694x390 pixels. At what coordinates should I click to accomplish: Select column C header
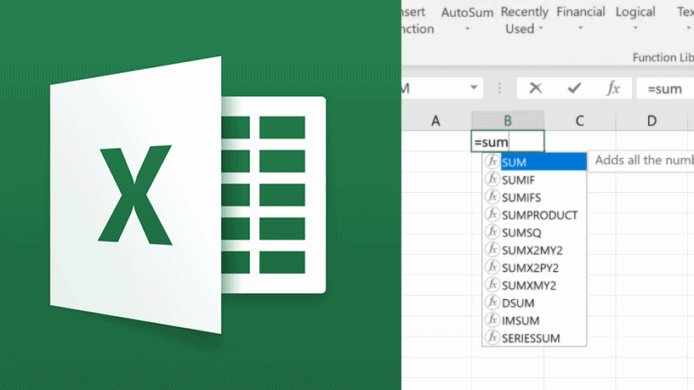580,120
